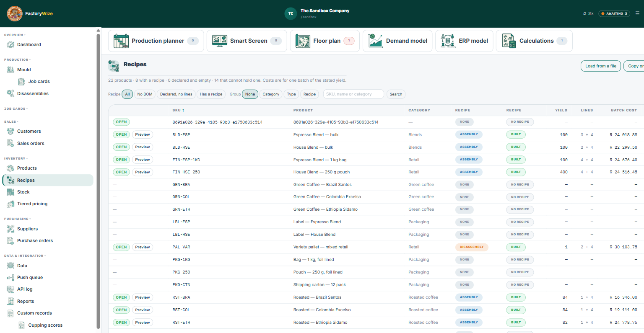The height and width of the screenshot is (333, 644).
Task: Click the FactoryWize logo
Action: coord(15,14)
